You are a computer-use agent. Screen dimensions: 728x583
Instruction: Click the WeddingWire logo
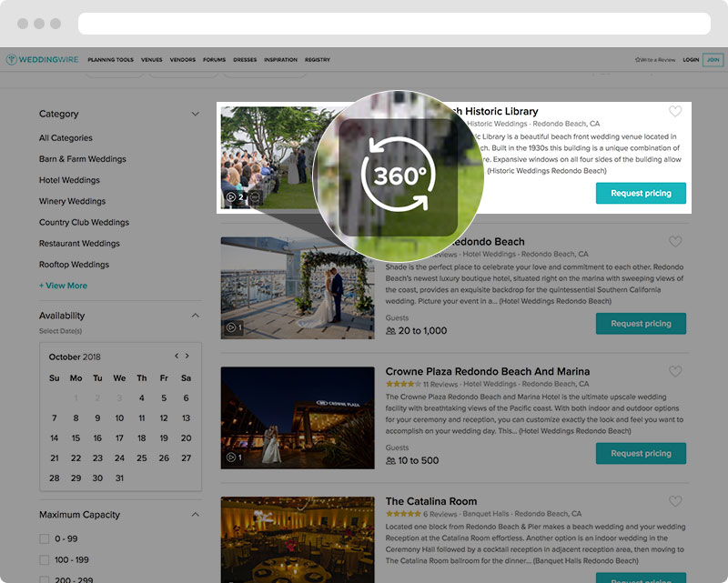pos(42,59)
